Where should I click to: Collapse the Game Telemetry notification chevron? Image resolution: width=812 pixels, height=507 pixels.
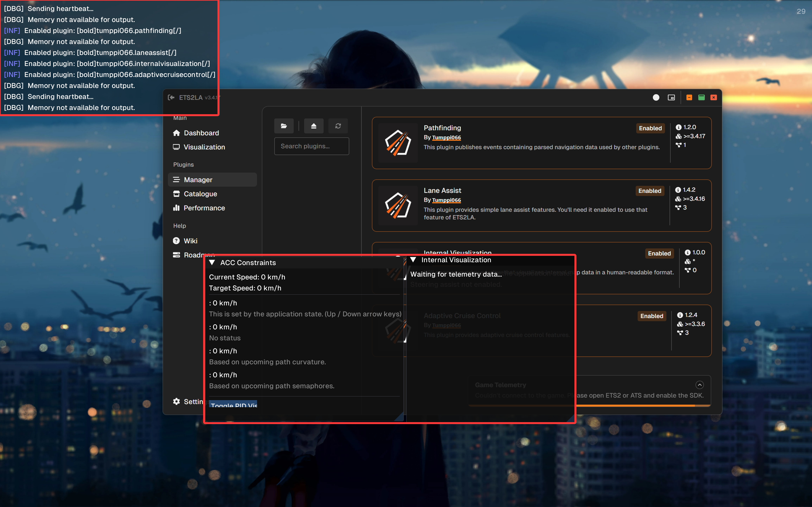[x=699, y=385]
